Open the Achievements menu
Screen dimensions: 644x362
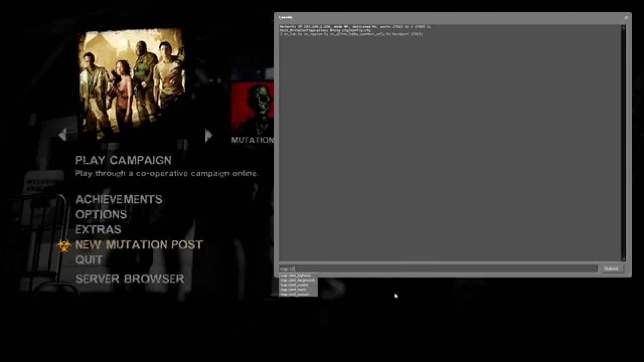click(x=119, y=199)
